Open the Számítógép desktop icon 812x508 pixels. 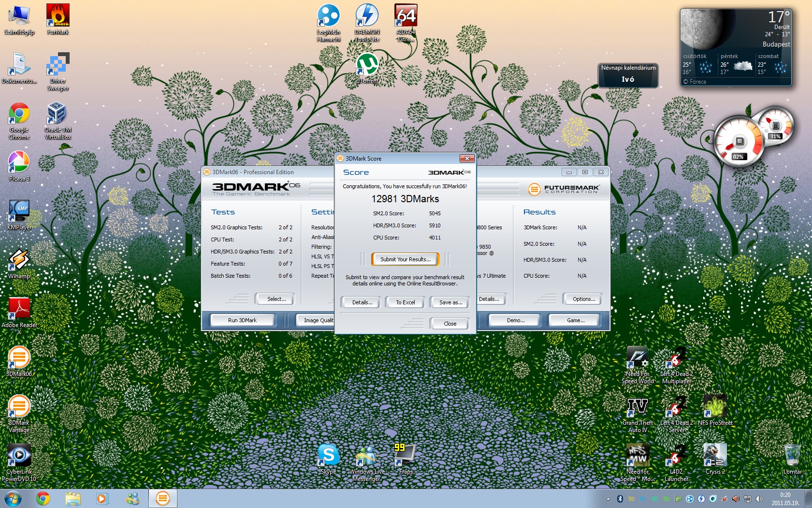(19, 19)
